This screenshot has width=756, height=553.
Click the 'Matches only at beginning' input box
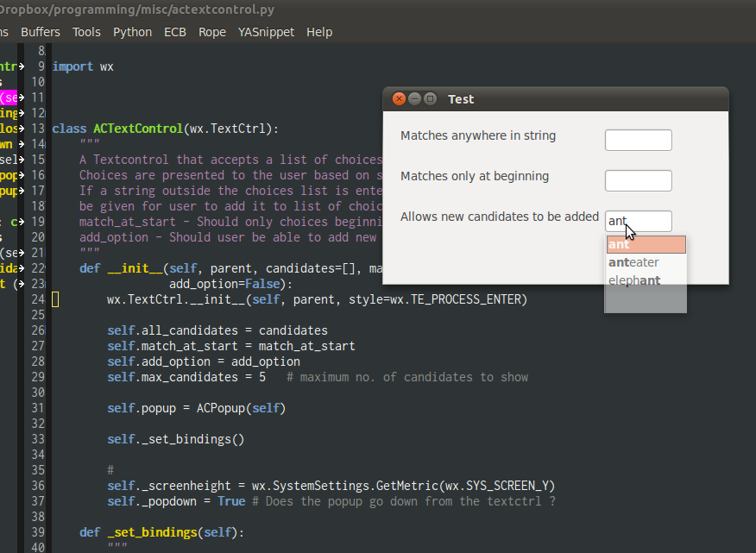click(x=638, y=180)
